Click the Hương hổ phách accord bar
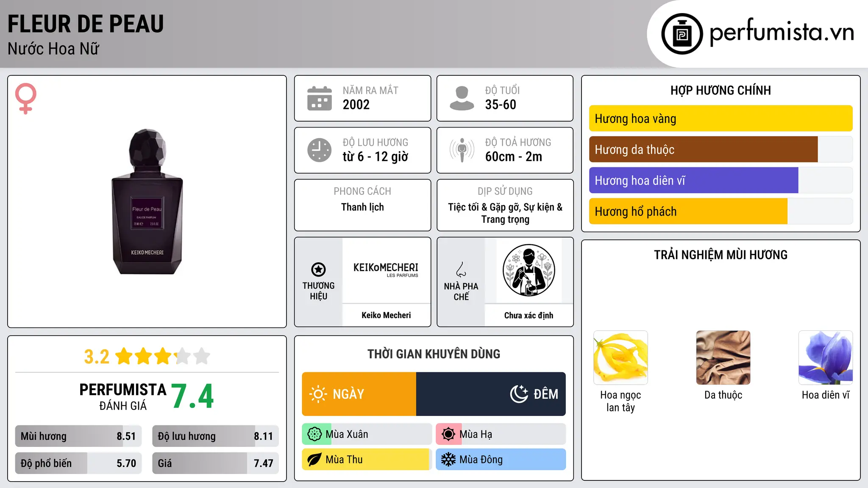868x488 pixels. pyautogui.click(x=721, y=211)
